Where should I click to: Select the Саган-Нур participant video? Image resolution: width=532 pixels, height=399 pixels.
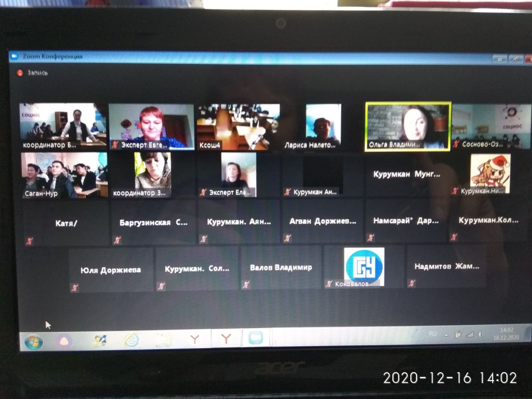click(x=64, y=175)
